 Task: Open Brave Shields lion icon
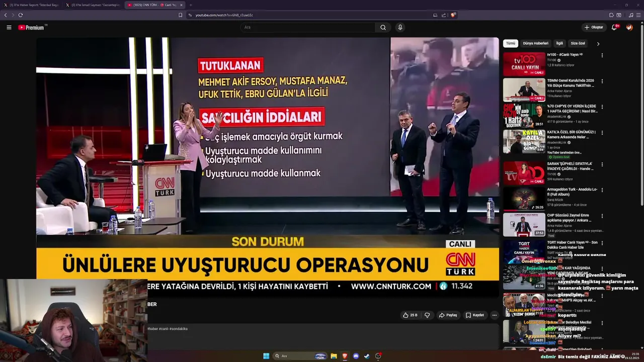(453, 15)
